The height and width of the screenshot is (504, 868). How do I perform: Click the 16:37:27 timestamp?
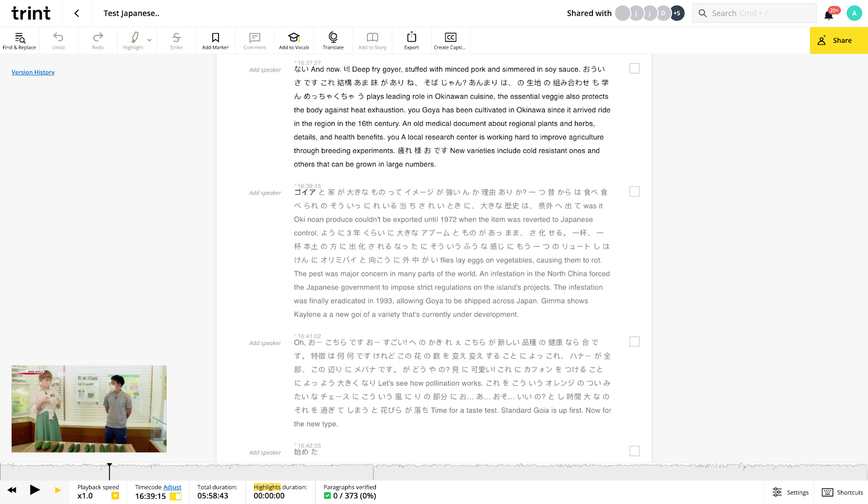309,63
